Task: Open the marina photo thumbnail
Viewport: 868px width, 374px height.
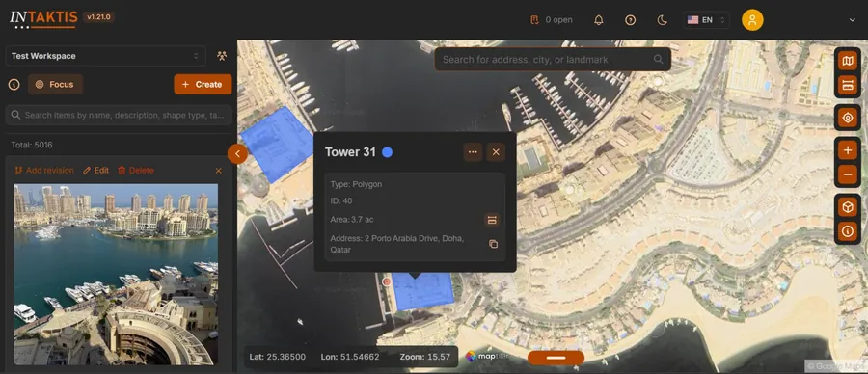Action: tap(116, 275)
